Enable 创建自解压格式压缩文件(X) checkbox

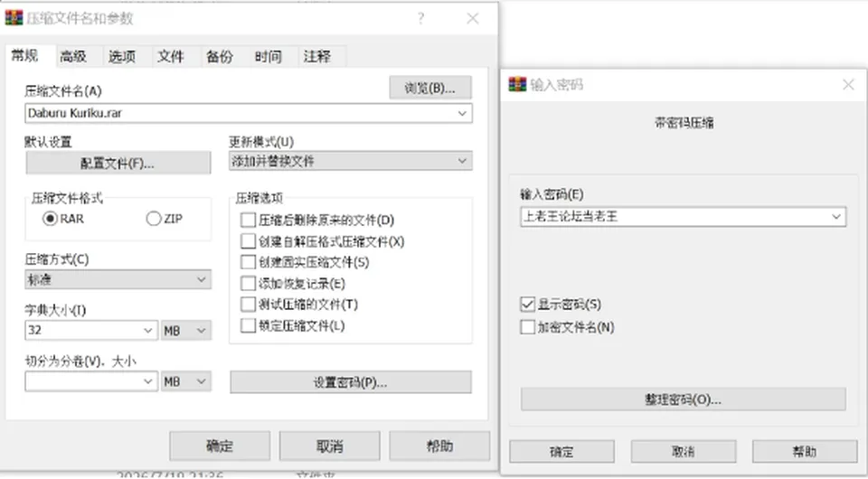[248, 241]
